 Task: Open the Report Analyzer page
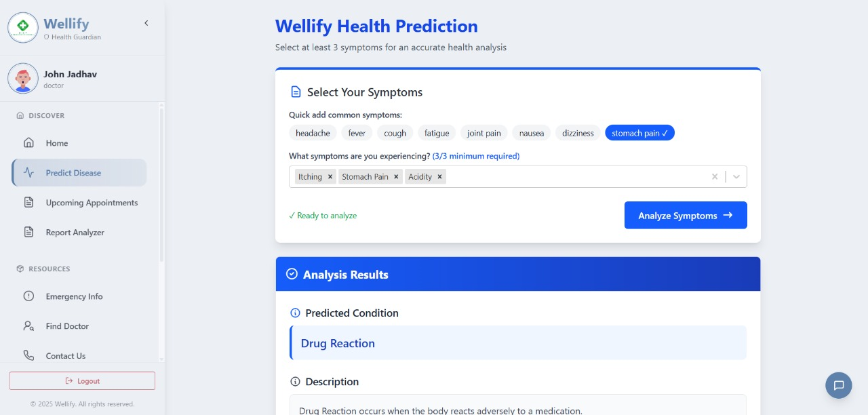coord(75,232)
